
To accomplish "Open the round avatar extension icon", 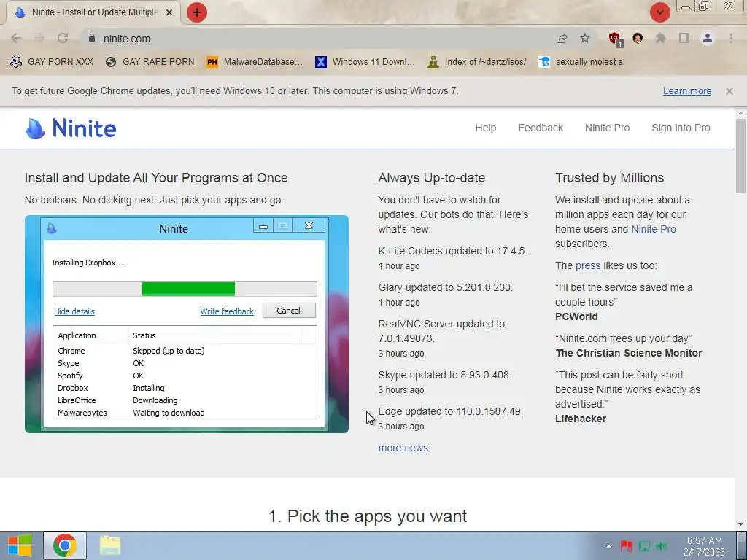I will click(x=638, y=39).
